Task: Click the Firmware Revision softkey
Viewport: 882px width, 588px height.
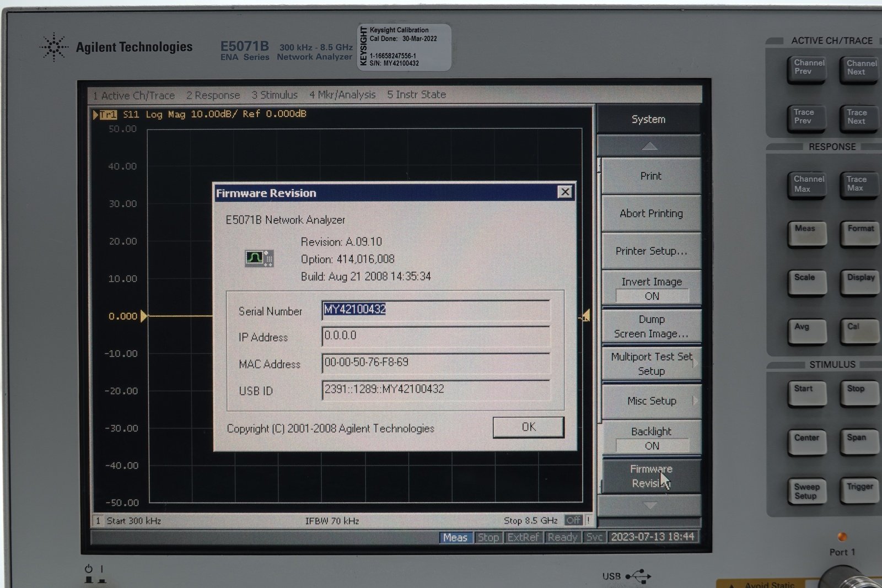Action: point(652,476)
